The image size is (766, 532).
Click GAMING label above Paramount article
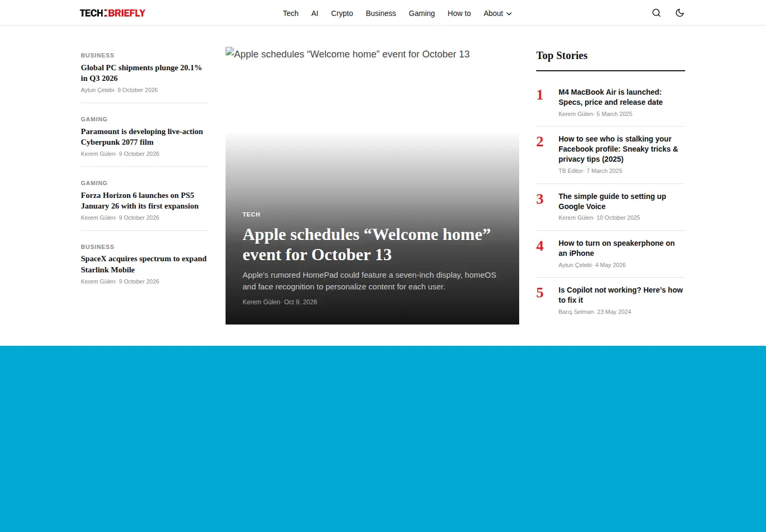point(94,119)
